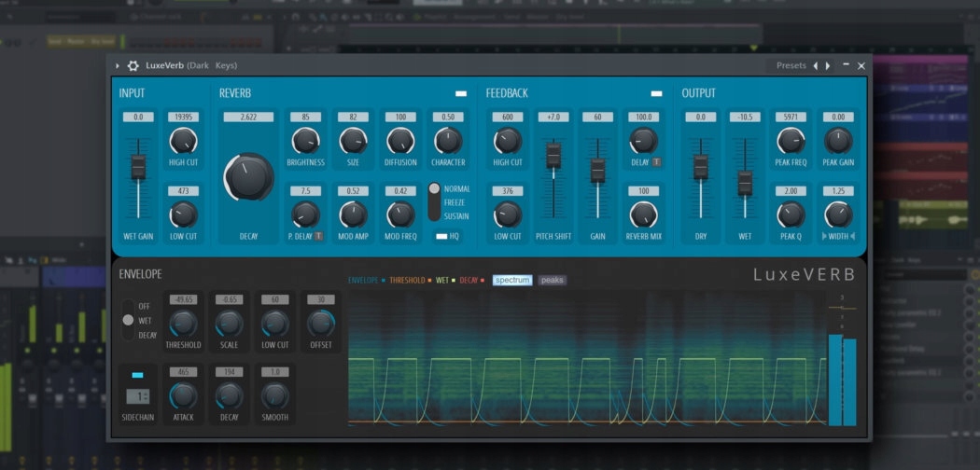The image size is (980, 470).
Task: Toggle the feedback DELAY tempo sync T button
Action: [x=656, y=162]
